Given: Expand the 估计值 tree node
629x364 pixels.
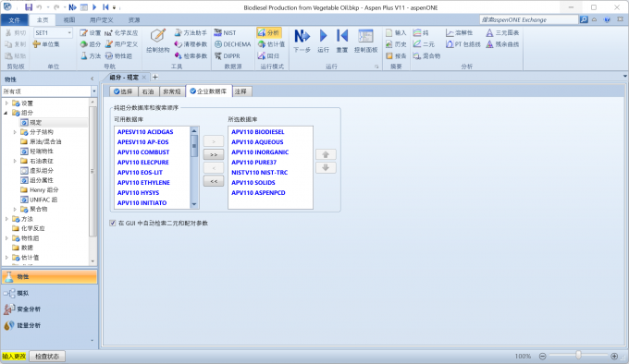Looking at the screenshot, I should point(6,258).
